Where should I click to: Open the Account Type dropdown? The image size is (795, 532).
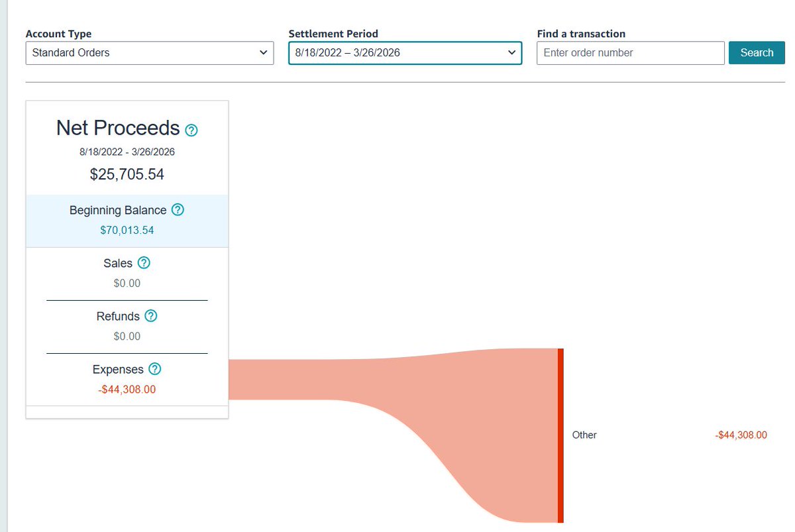click(150, 53)
